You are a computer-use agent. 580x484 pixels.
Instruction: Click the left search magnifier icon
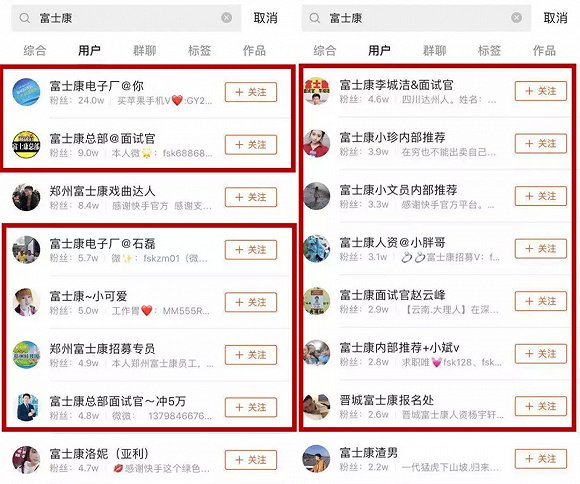(x=24, y=18)
